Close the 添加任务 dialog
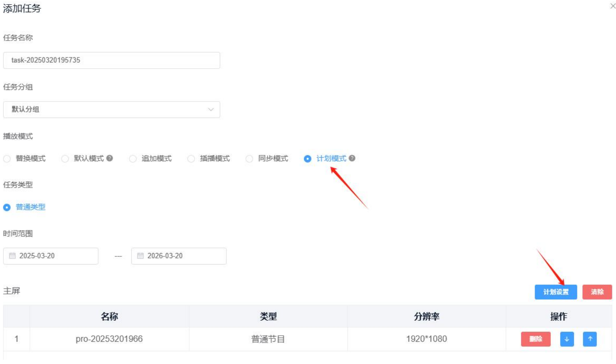Screen dimensions: 616x364 pos(613,6)
